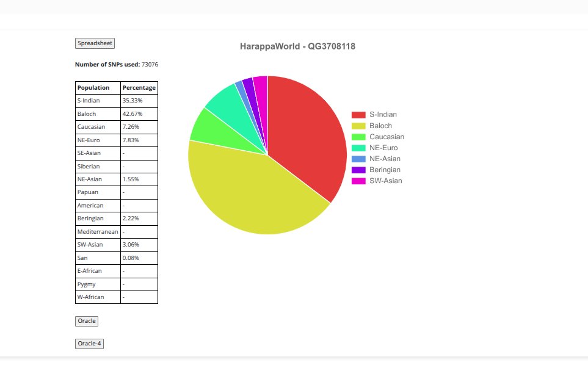Viewport: 588px width, 379px height.
Task: Click the Caucasian table cell
Action: click(98, 127)
